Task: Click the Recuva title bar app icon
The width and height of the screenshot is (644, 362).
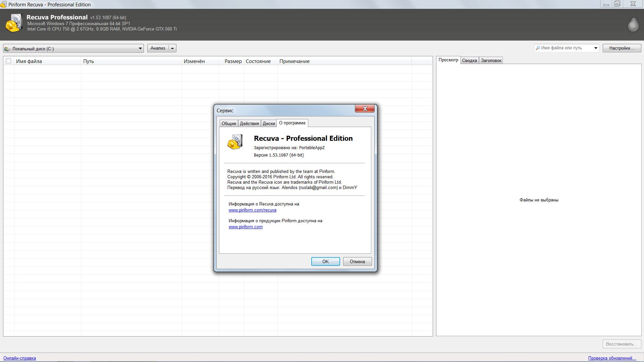Action: [3, 5]
